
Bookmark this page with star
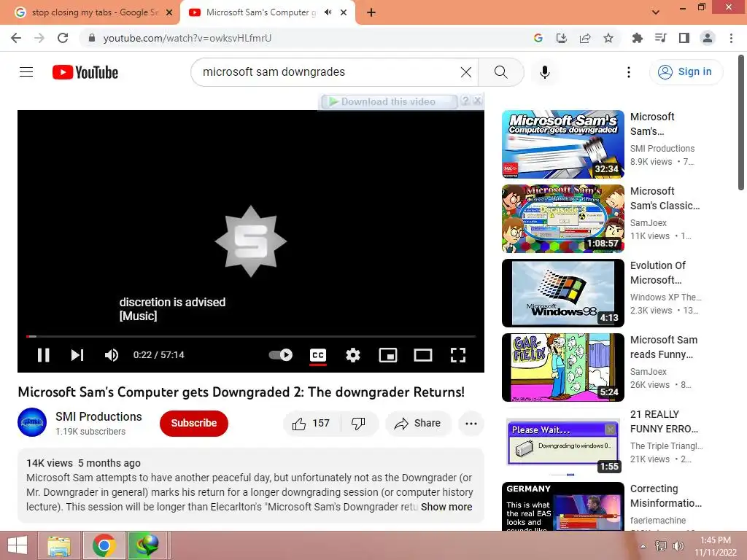608,38
